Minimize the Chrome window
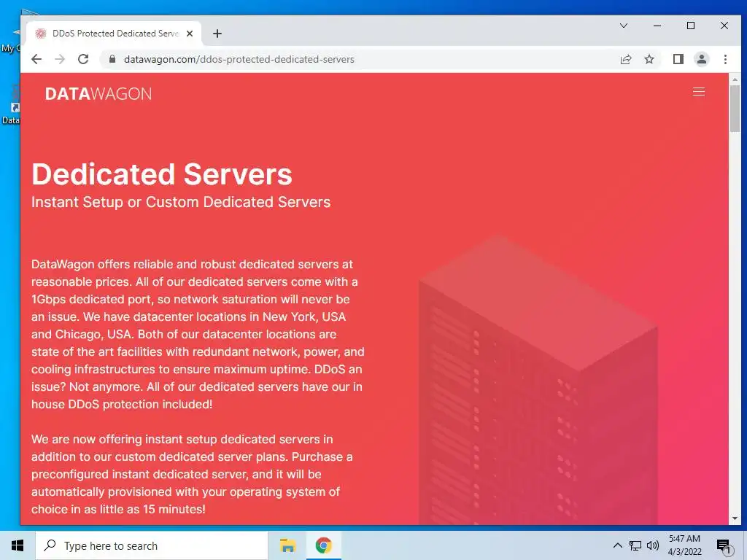The height and width of the screenshot is (560, 747). click(x=657, y=26)
